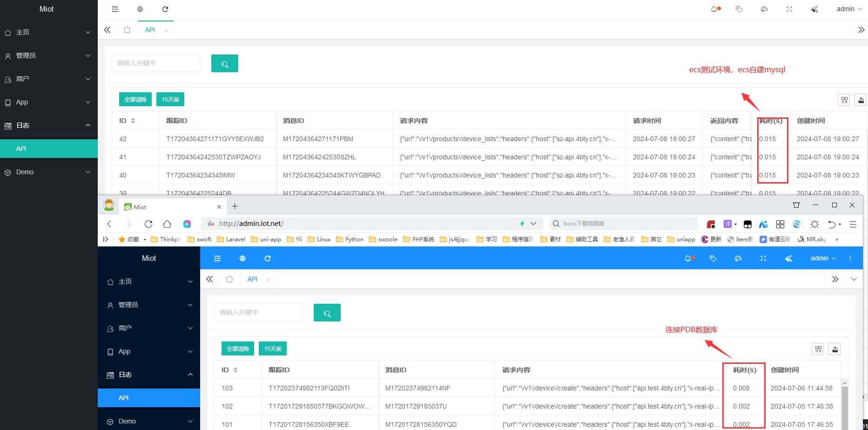Open column filter icon in background table
The image size is (868, 430).
pos(844,100)
